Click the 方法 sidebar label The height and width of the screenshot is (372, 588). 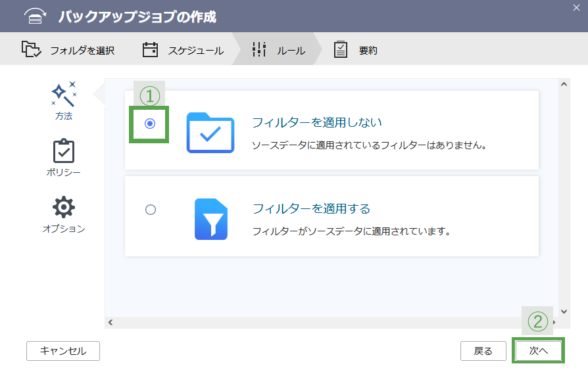64,116
